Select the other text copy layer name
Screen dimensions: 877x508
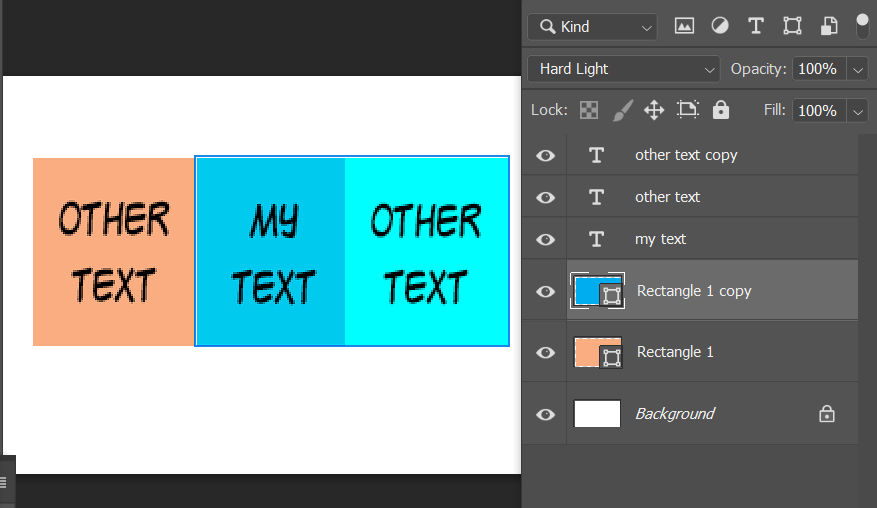pos(686,155)
